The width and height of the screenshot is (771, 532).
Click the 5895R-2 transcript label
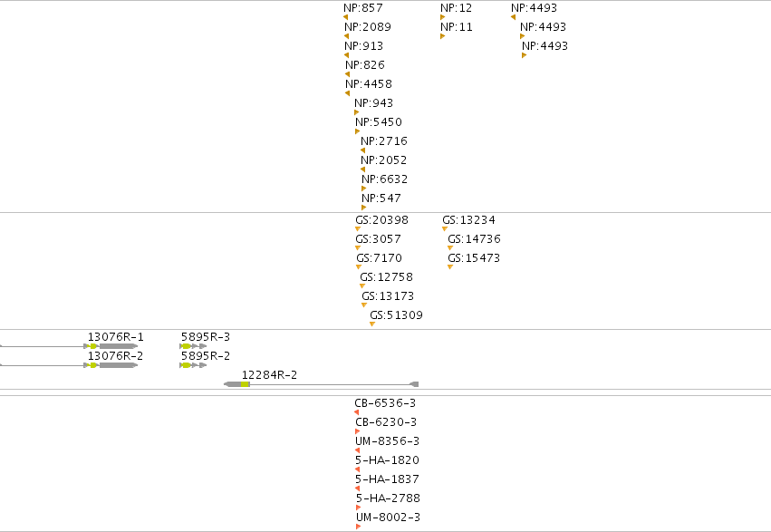206,356
